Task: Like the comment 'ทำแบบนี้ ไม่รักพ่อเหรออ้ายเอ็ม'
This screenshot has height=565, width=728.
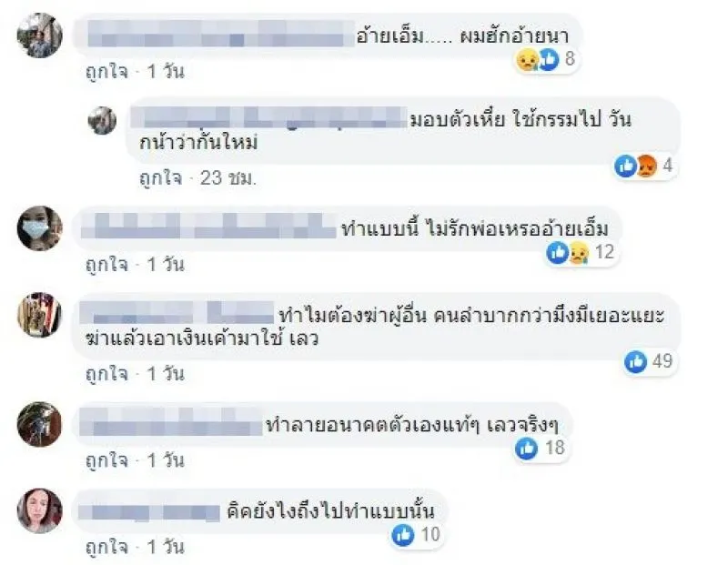Action: tap(106, 265)
